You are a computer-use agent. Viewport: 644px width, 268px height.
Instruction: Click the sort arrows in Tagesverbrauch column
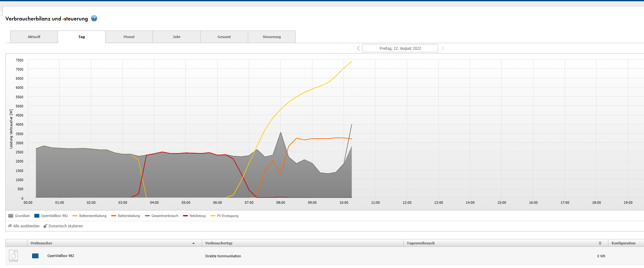[x=600, y=243]
